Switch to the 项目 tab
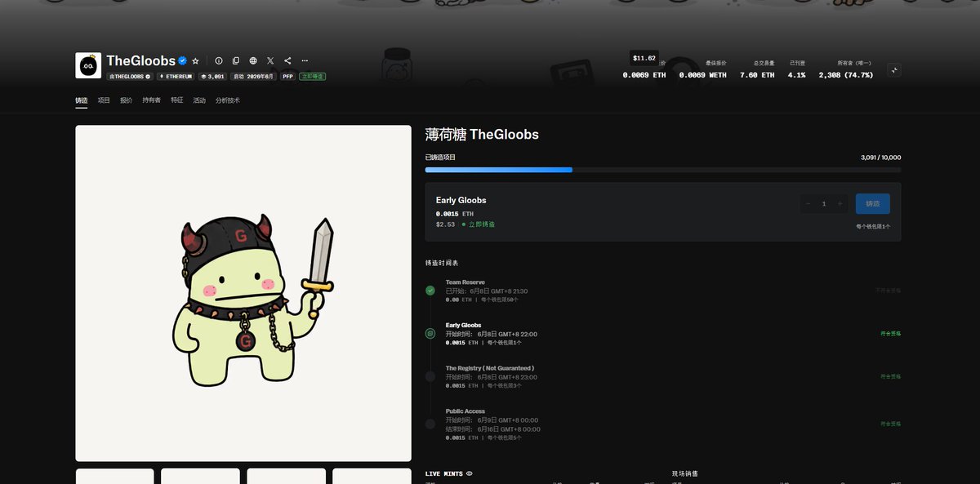This screenshot has height=484, width=980. [x=104, y=100]
